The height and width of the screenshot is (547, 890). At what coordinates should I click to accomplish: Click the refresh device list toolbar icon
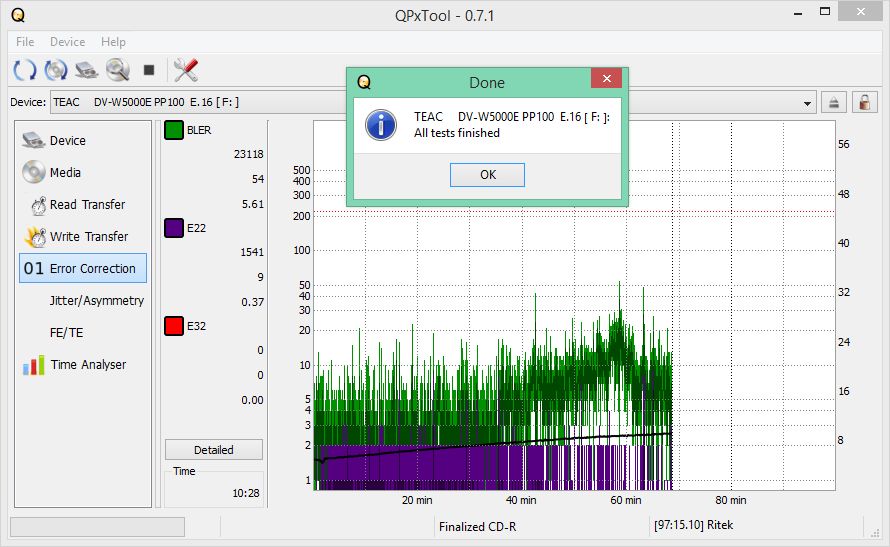click(x=24, y=70)
